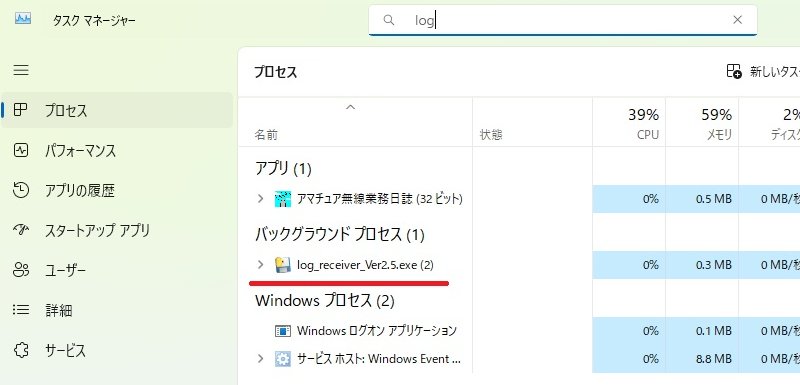
Task: Click the バックグラウンド プロセス (1) group heading
Action: click(x=340, y=235)
